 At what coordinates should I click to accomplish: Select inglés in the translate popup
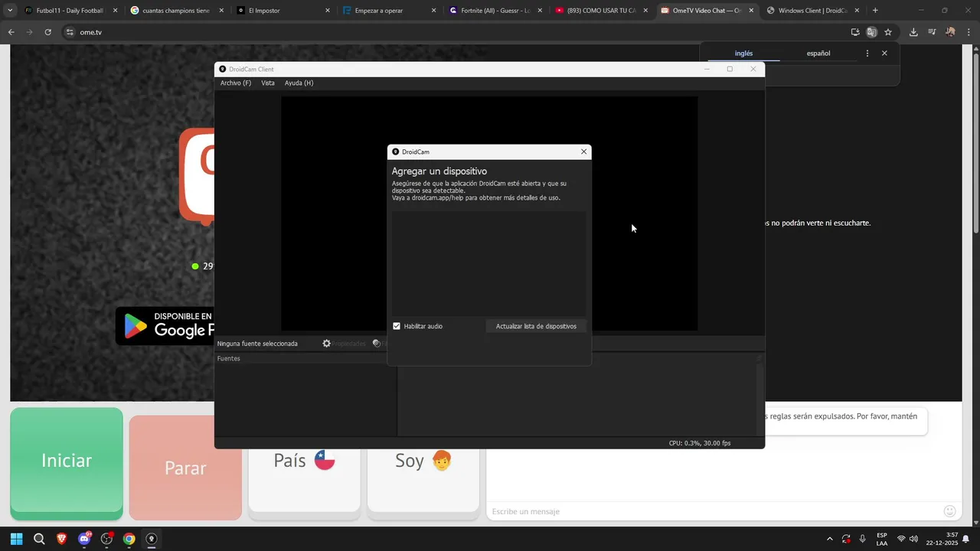point(743,54)
